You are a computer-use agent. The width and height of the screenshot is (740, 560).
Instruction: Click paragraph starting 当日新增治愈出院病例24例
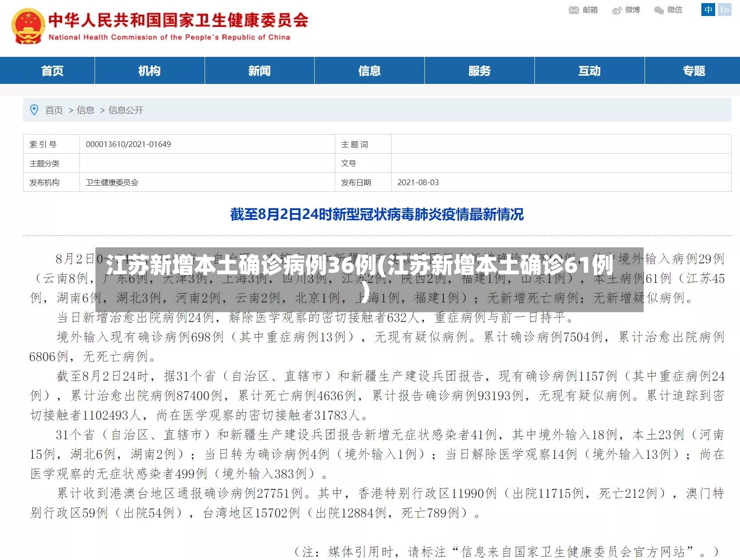pyautogui.click(x=315, y=318)
